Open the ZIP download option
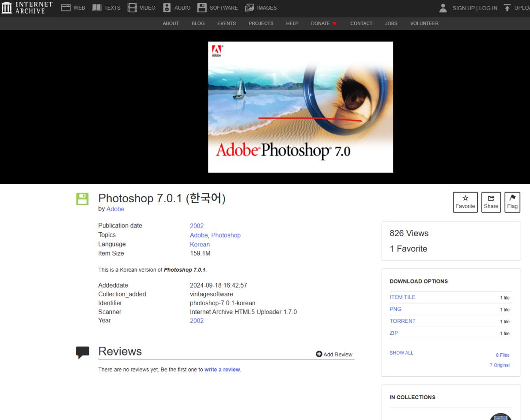 click(x=394, y=333)
